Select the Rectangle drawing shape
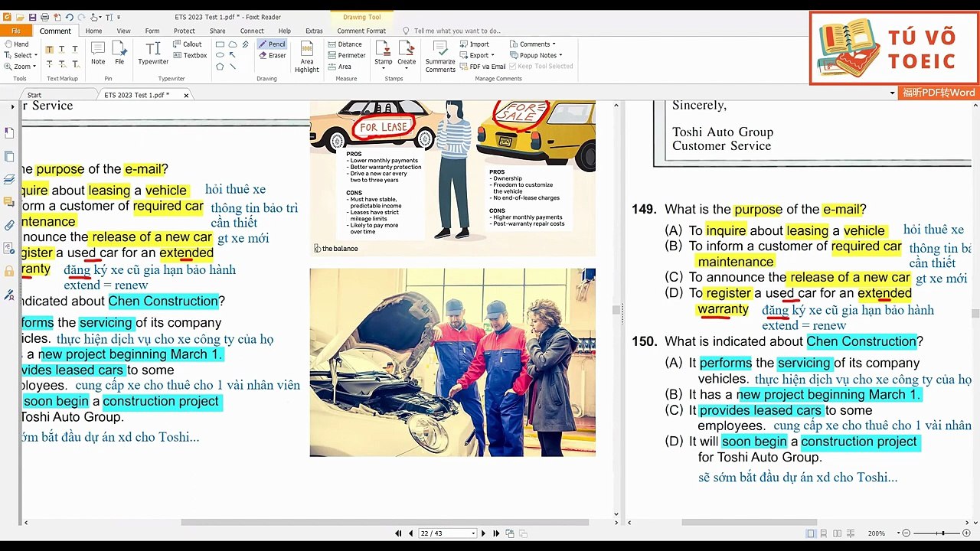 [x=220, y=44]
